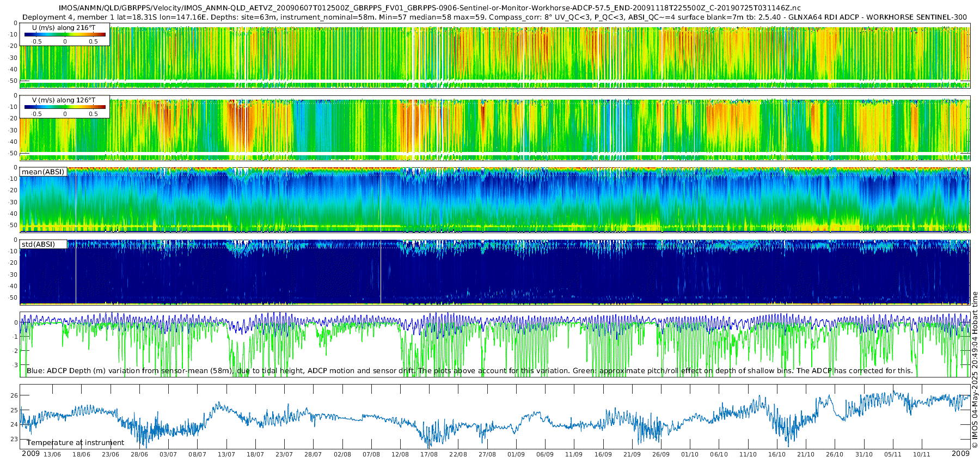
Task: Click the 'Temperature at instrument' label
Action: 76,443
